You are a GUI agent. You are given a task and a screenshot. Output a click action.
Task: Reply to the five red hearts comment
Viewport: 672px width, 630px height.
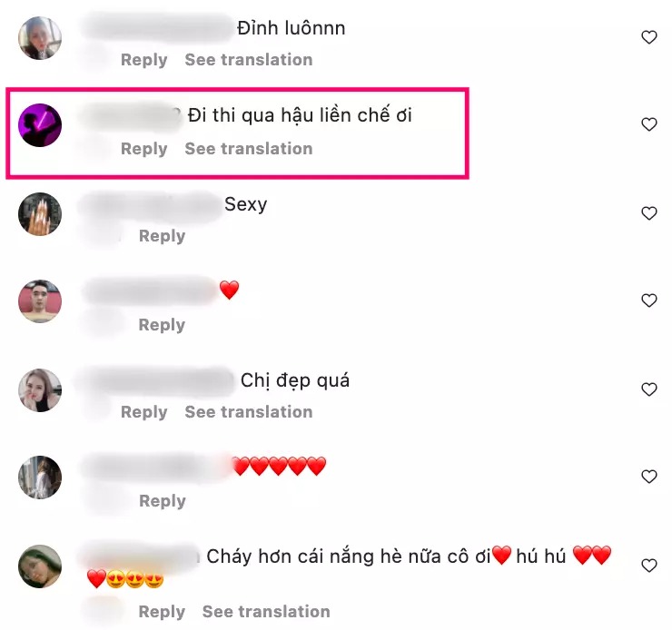pyautogui.click(x=162, y=501)
